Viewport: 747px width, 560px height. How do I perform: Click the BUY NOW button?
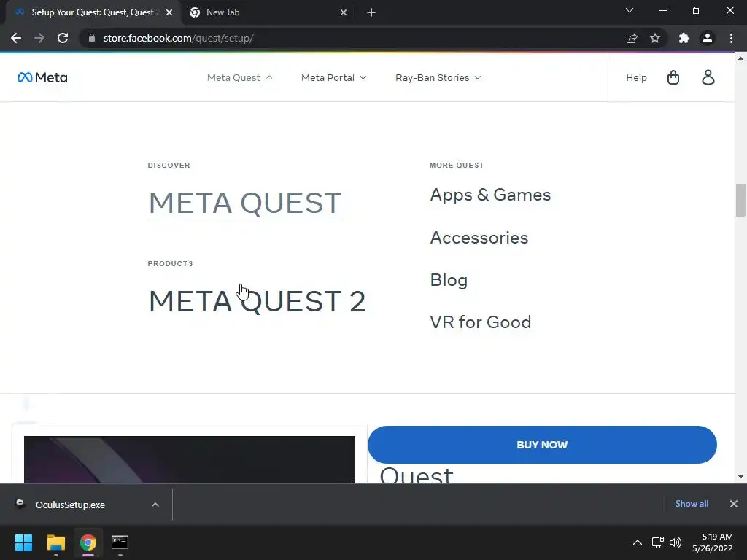pos(542,445)
